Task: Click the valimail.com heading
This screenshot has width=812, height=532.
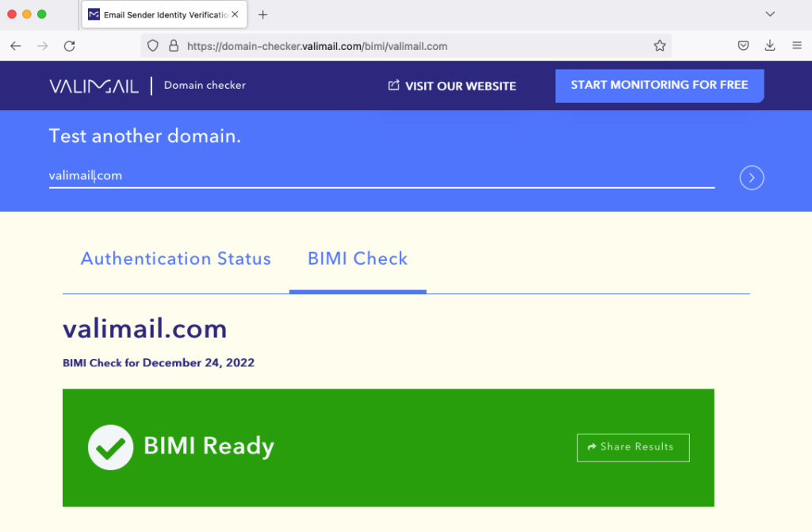Action: pyautogui.click(x=144, y=329)
